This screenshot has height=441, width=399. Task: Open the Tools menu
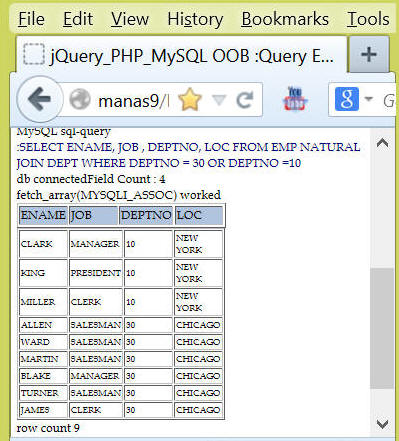click(x=368, y=19)
